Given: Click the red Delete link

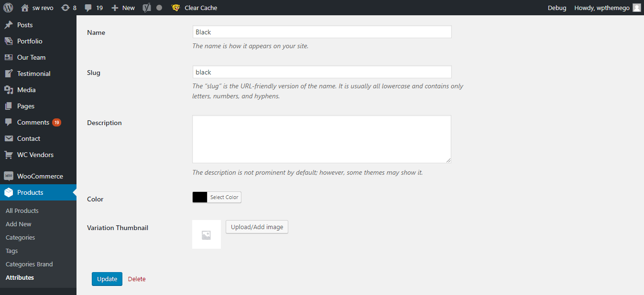Looking at the screenshot, I should pos(137,279).
